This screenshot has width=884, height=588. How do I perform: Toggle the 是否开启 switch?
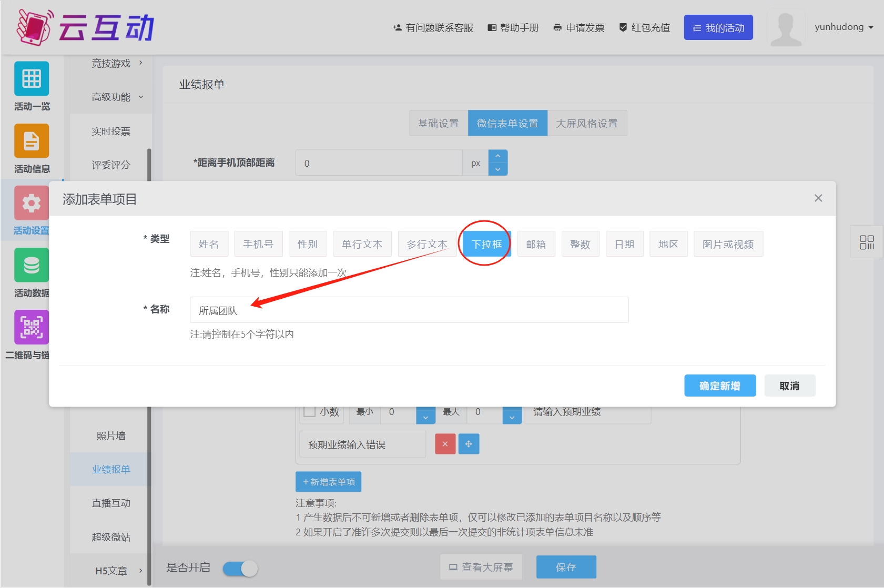point(240,569)
